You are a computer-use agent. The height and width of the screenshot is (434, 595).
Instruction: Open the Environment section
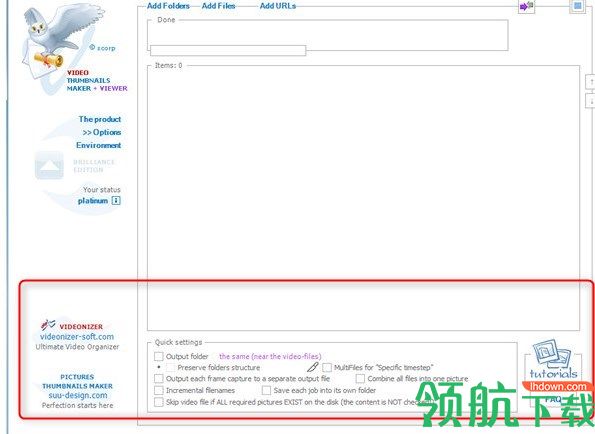pyautogui.click(x=99, y=145)
